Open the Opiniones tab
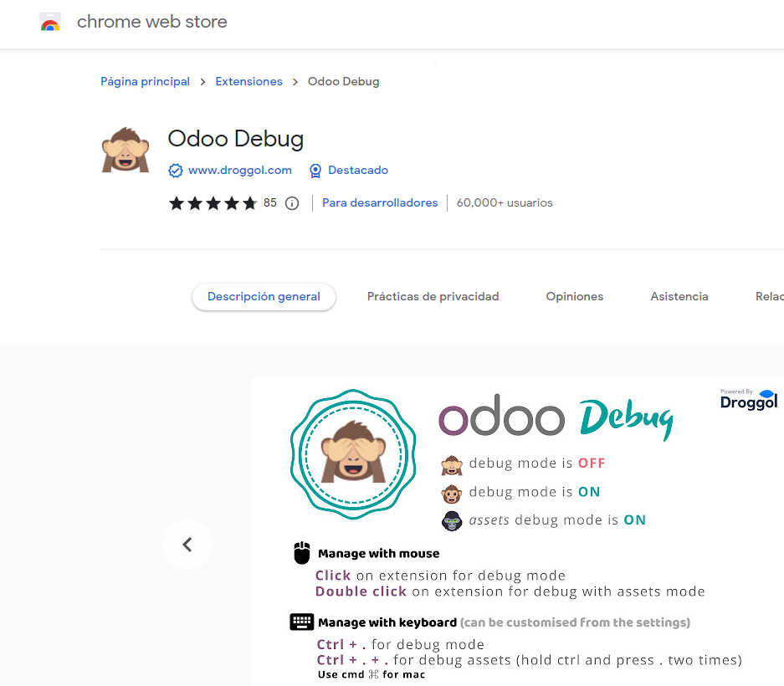 point(575,296)
